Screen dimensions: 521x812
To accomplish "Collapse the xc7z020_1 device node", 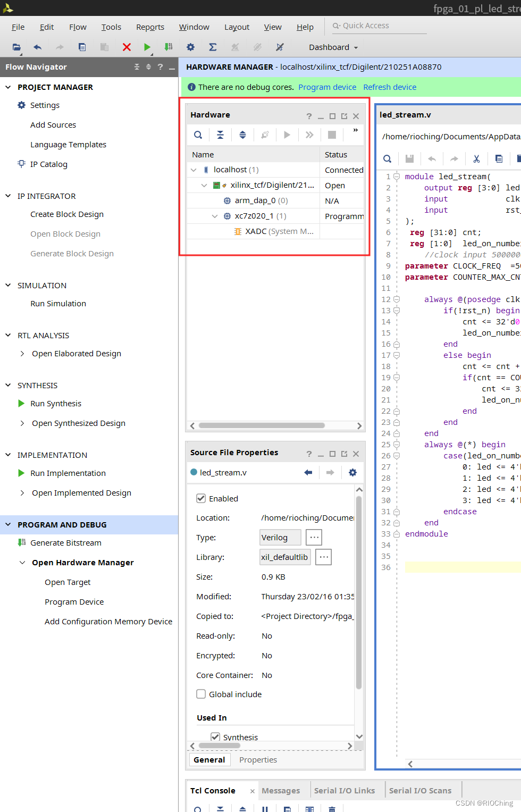I will (x=215, y=216).
